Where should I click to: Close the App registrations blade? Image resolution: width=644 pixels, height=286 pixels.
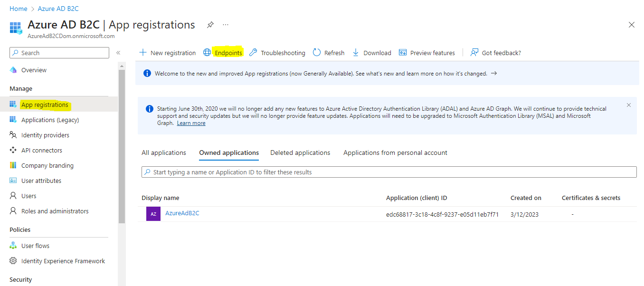[x=632, y=25]
